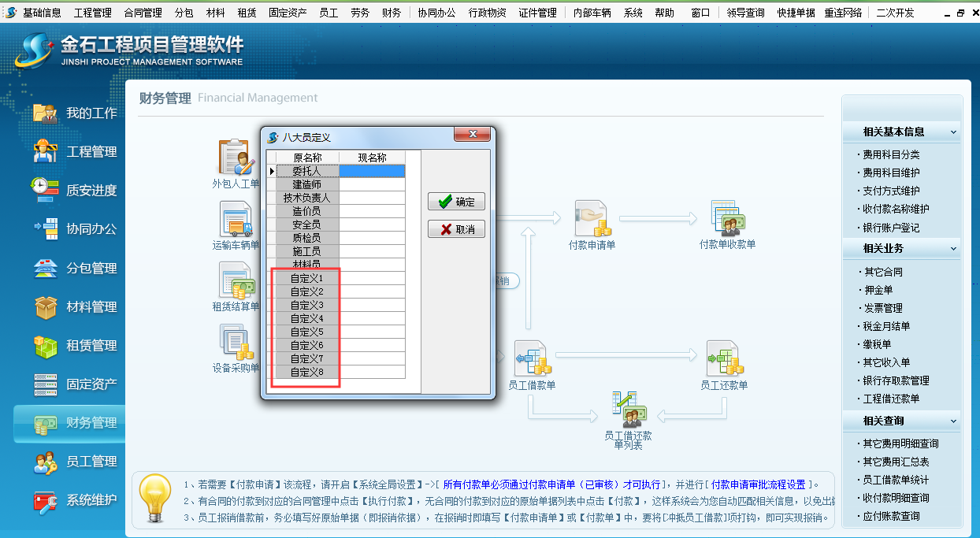Open 工程借还款单 link
This screenshot has height=538, width=980.
point(891,399)
